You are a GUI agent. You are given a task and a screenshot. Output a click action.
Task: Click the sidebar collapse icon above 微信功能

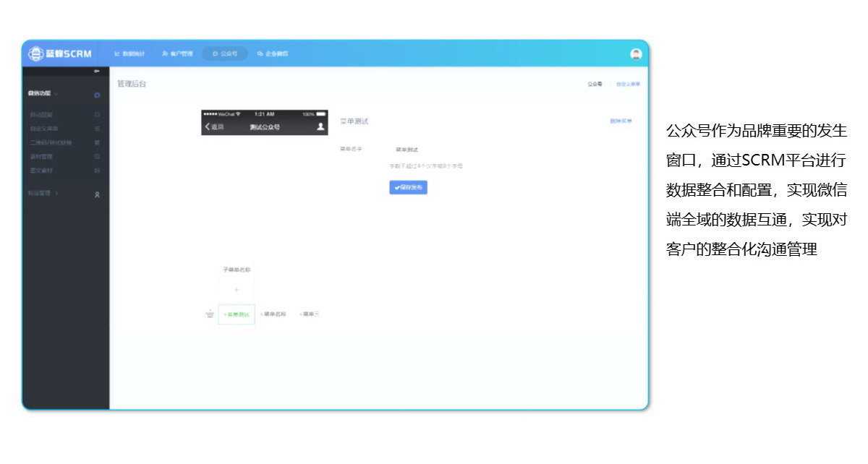(x=97, y=71)
